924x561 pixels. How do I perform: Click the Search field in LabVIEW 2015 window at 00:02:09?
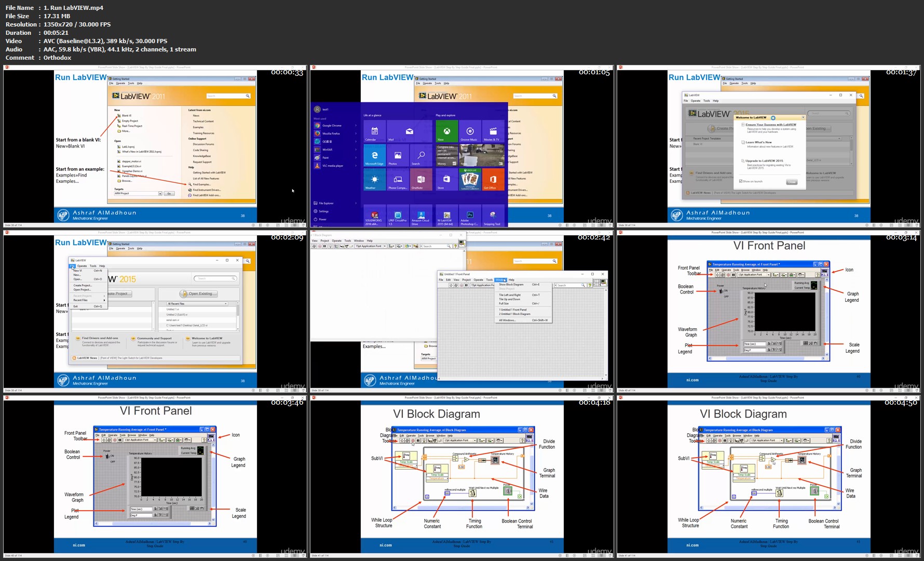pyautogui.click(x=215, y=278)
